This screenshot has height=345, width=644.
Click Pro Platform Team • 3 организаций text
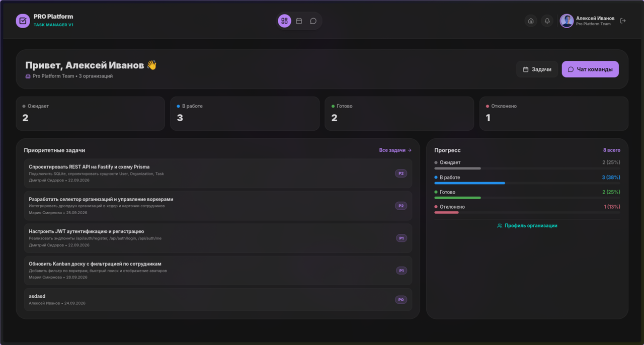coord(72,76)
